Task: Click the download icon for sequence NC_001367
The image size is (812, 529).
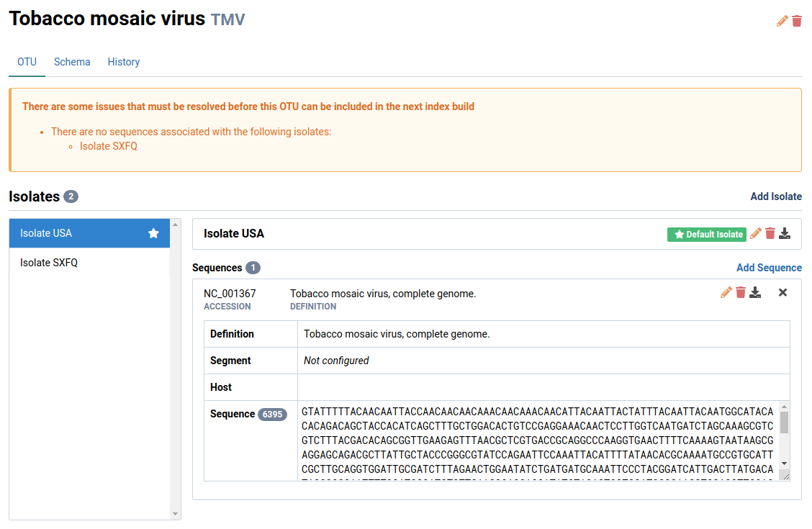Action: (756, 292)
